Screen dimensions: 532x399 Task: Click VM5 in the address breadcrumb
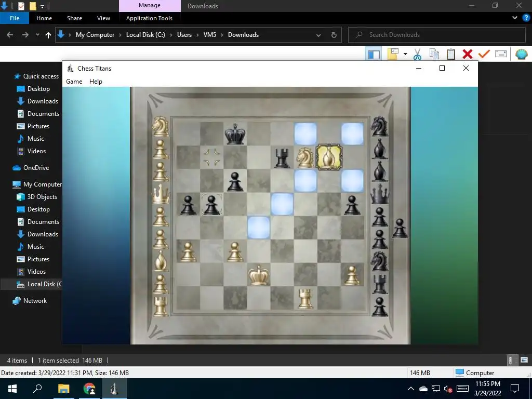[x=210, y=35]
